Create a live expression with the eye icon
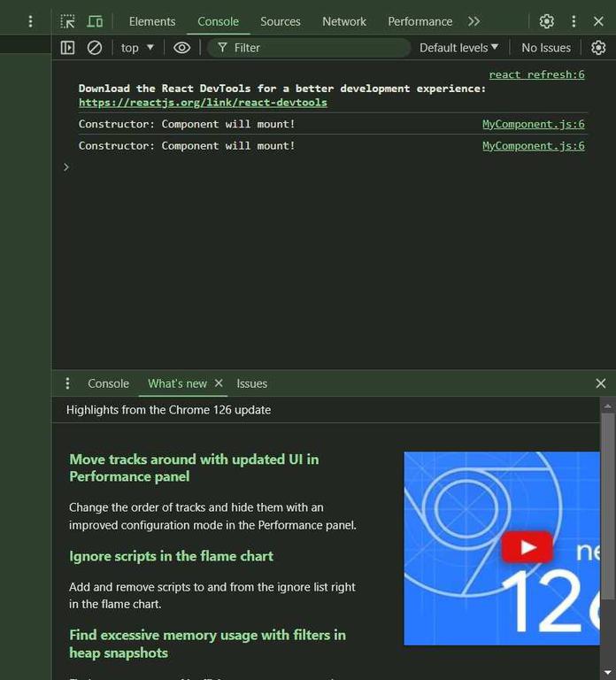This screenshot has height=680, width=616. pyautogui.click(x=181, y=48)
